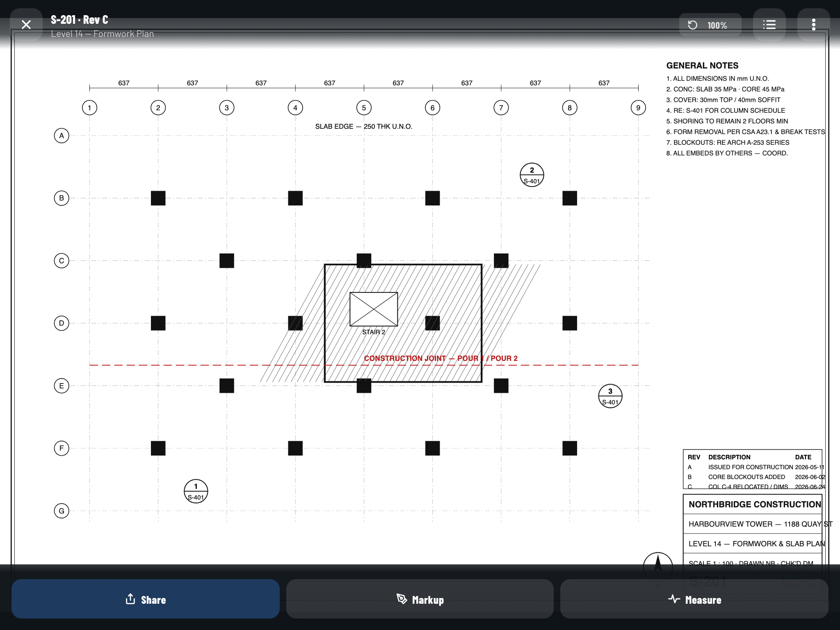Tap the Stair 2 crossed opening symbol
This screenshot has width=840, height=630.
click(374, 309)
